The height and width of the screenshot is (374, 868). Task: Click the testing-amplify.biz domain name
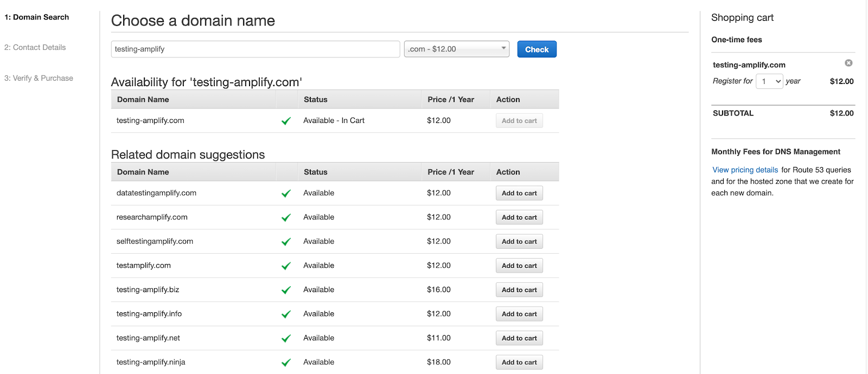(x=148, y=289)
